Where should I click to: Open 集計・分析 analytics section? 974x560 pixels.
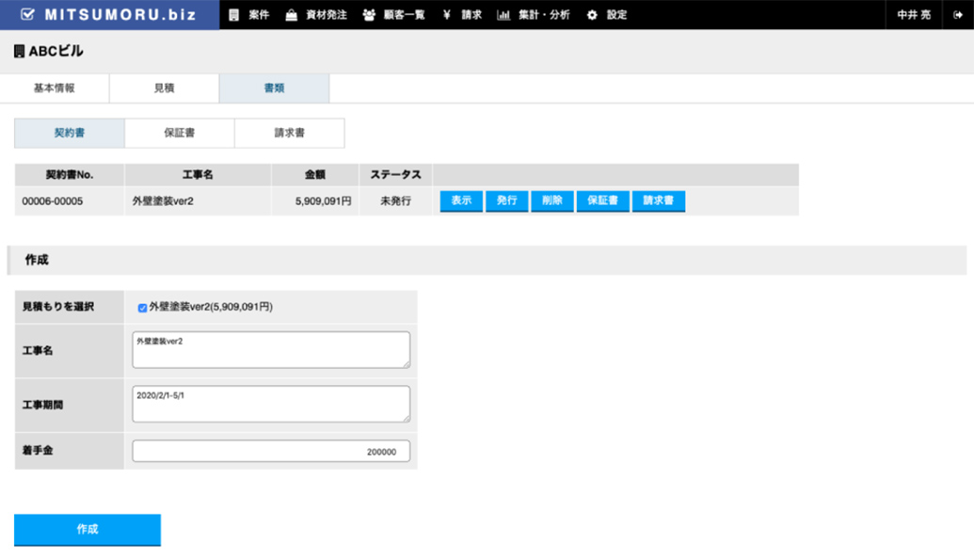pos(534,15)
